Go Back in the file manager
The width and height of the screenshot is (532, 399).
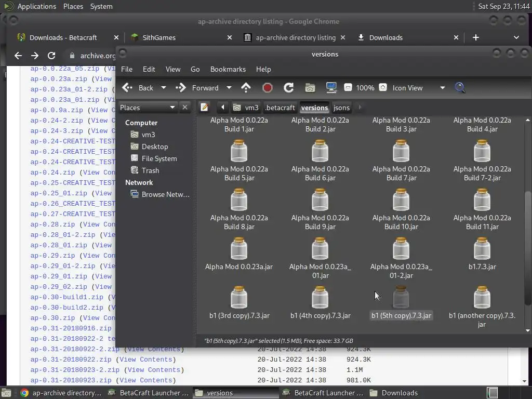tap(138, 88)
